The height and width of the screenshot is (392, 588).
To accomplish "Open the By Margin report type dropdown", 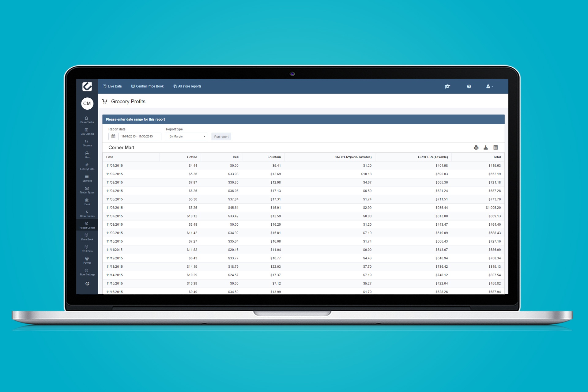I will coord(187,137).
